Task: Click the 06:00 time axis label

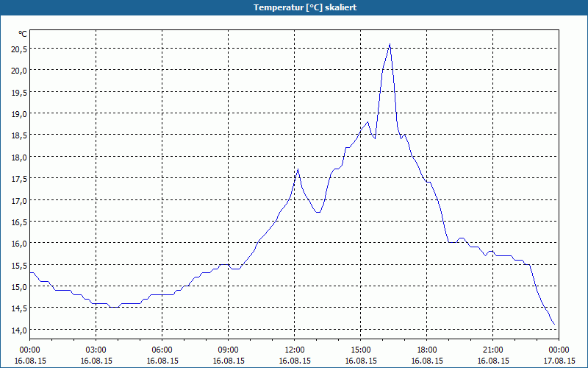Action: pos(162,350)
